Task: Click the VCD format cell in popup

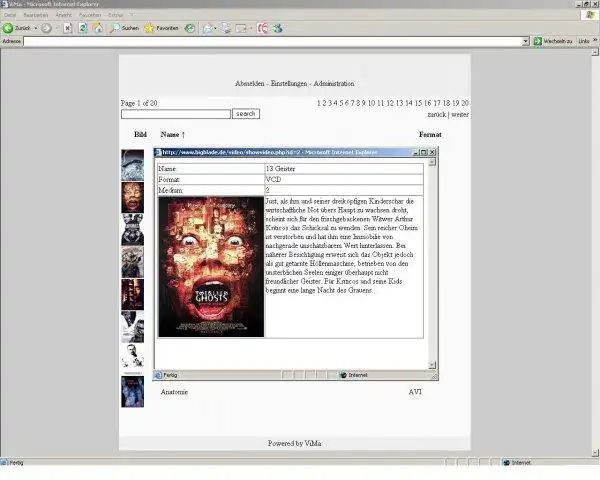Action: (344, 179)
